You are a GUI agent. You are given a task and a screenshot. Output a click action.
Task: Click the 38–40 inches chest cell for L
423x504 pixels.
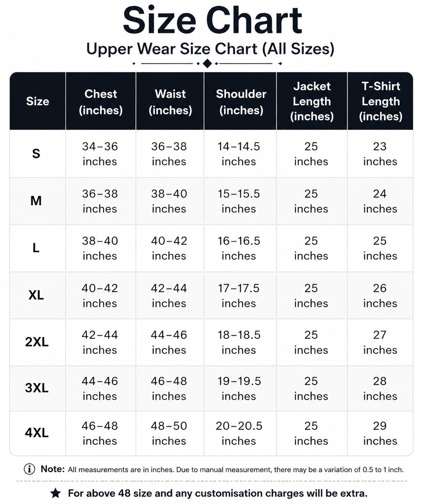pyautogui.click(x=100, y=248)
